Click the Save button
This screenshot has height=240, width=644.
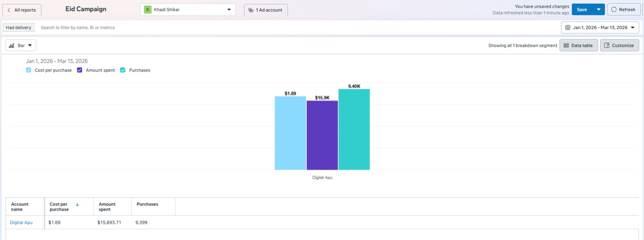[x=582, y=10]
